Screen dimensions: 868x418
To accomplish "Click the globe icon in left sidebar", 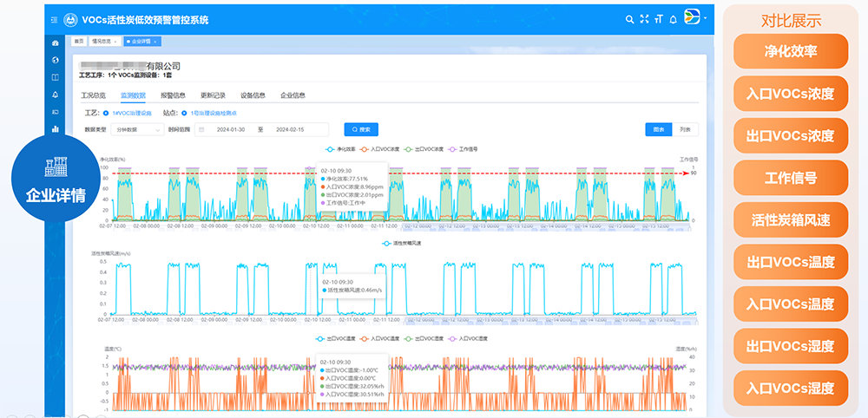I will (x=56, y=60).
